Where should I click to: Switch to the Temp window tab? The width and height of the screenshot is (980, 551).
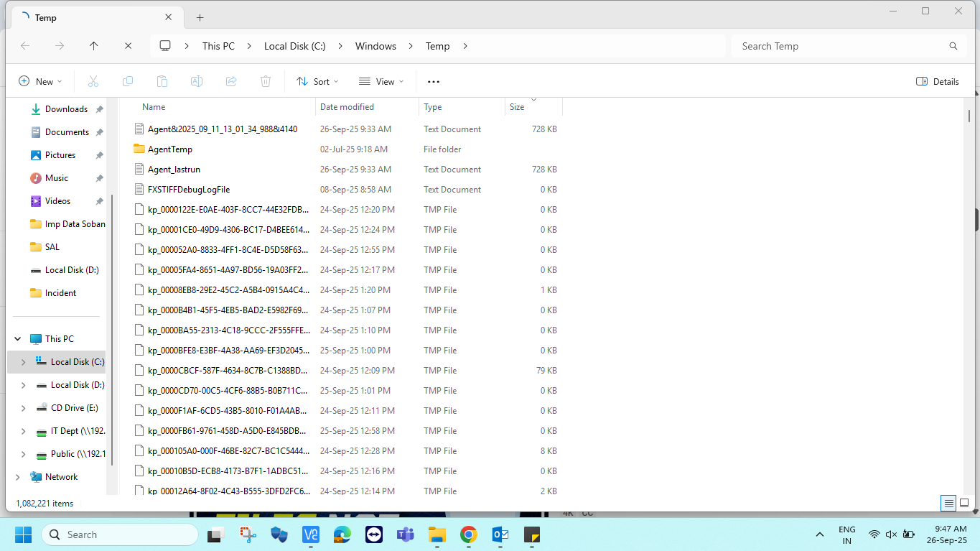click(45, 17)
